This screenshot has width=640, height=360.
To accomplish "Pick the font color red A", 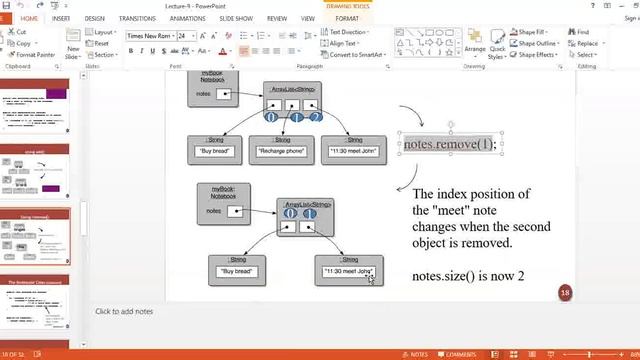I will [x=223, y=51].
